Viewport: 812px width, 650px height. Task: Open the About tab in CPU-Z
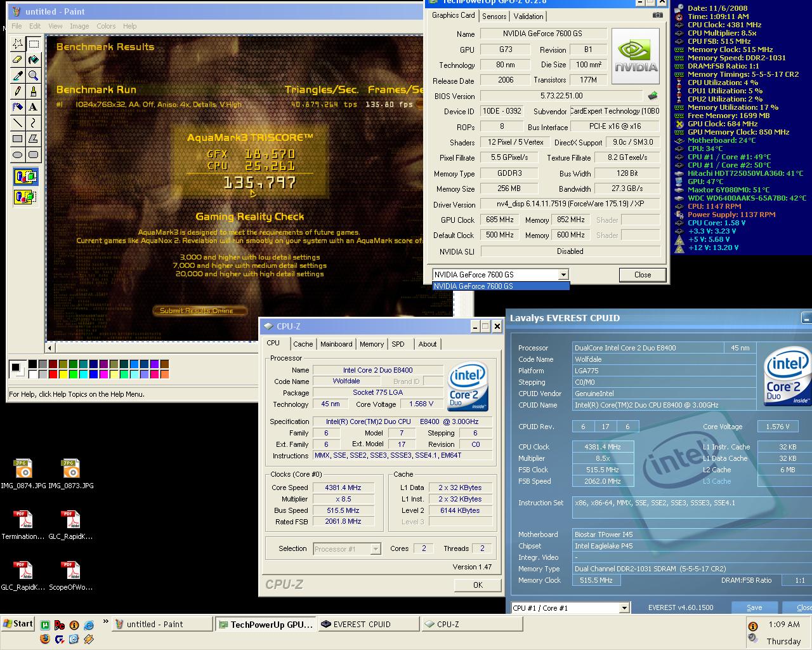(428, 344)
